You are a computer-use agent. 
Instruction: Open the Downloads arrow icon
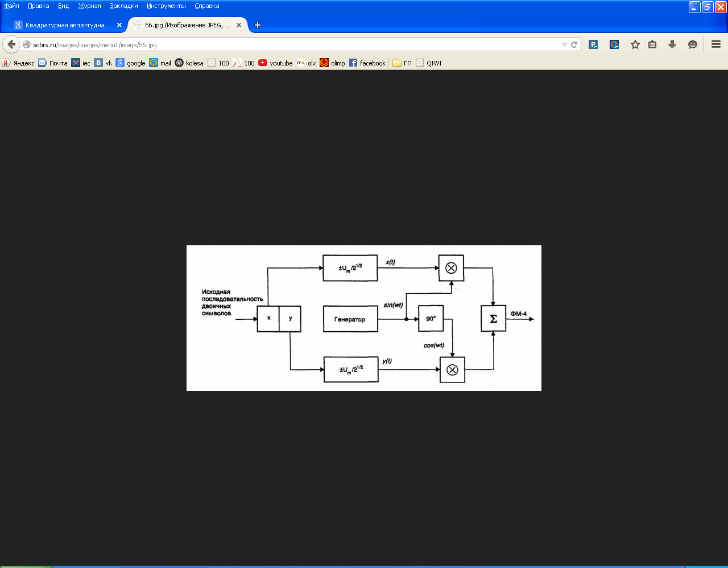672,44
